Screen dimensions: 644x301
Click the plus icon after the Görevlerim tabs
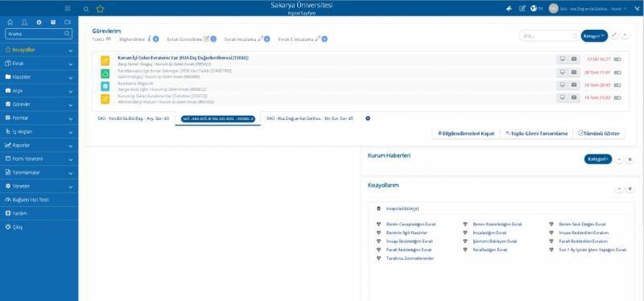point(368,118)
